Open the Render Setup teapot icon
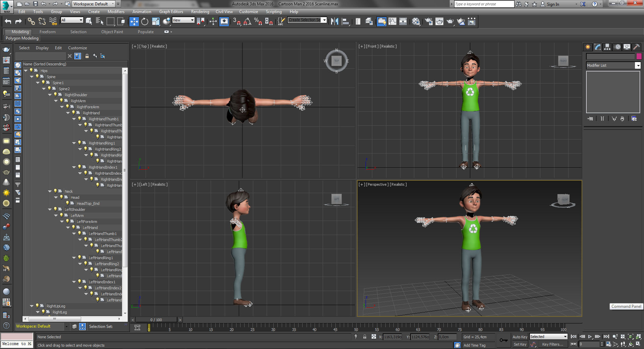Viewport: 644px width, 349px height. point(429,21)
